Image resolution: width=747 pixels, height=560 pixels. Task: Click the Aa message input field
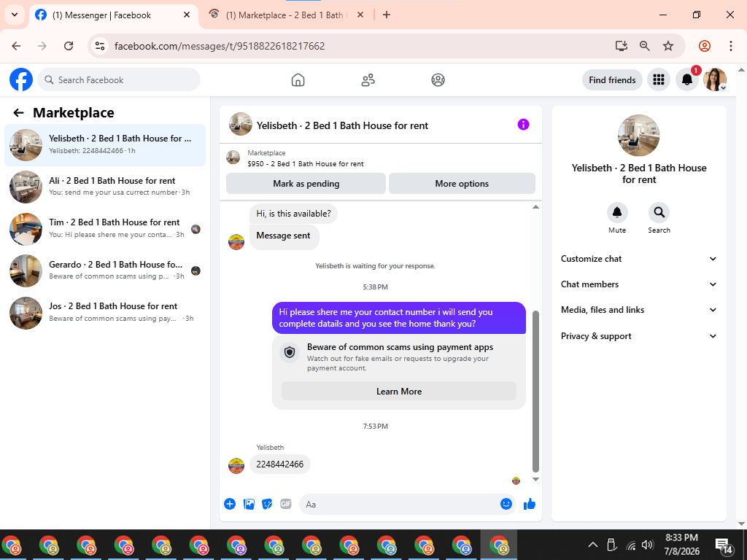click(x=400, y=505)
